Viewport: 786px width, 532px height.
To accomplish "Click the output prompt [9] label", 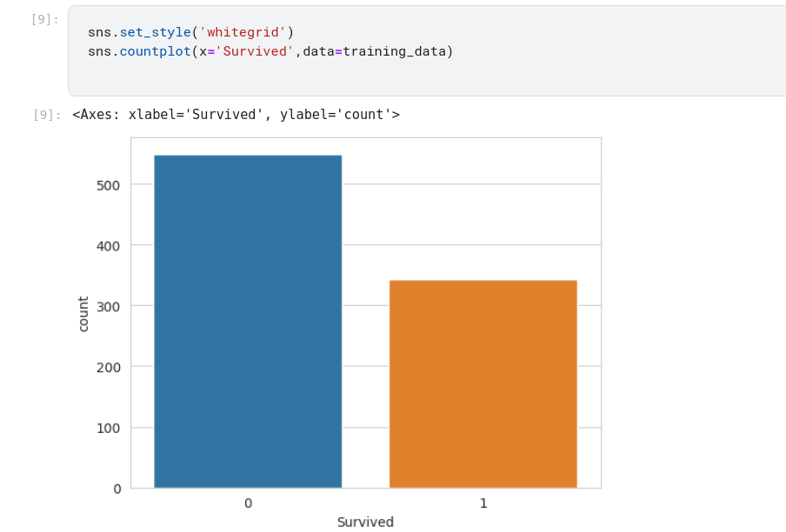I will (47, 115).
